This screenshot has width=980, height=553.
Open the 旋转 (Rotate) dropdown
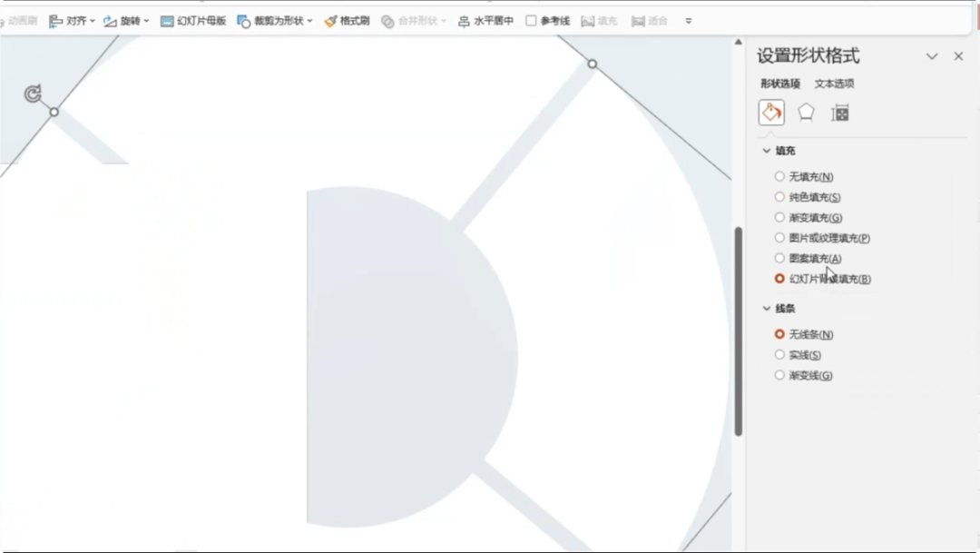point(122,19)
